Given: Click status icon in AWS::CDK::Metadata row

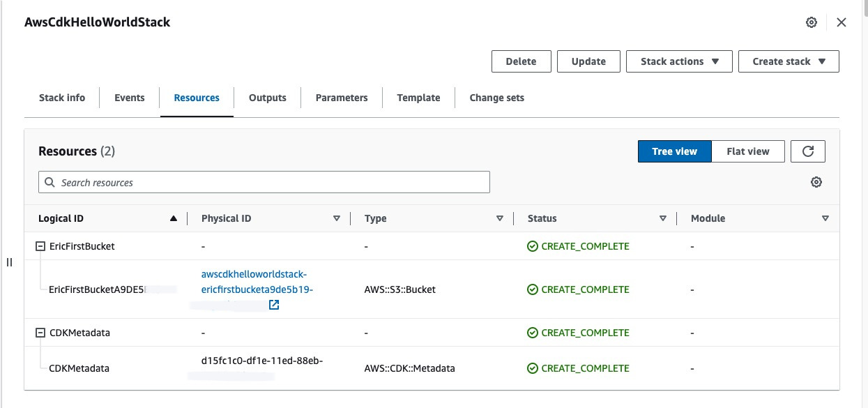Looking at the screenshot, I should 533,368.
